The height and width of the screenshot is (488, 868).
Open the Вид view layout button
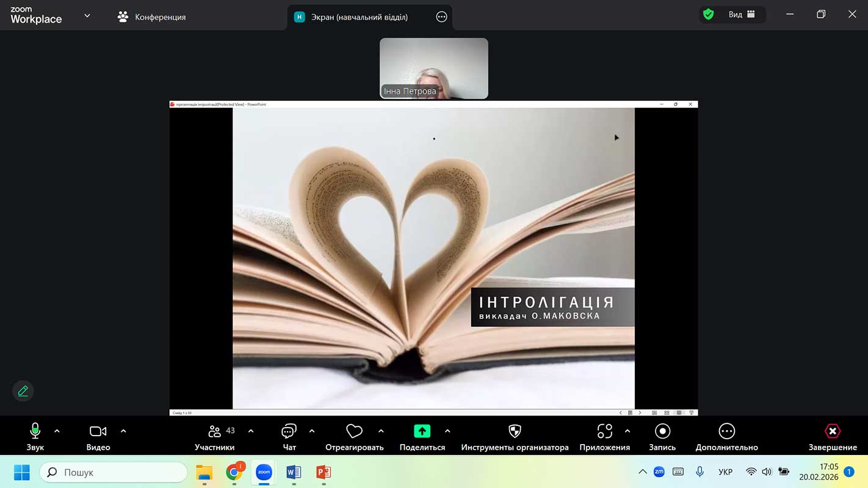(x=742, y=15)
